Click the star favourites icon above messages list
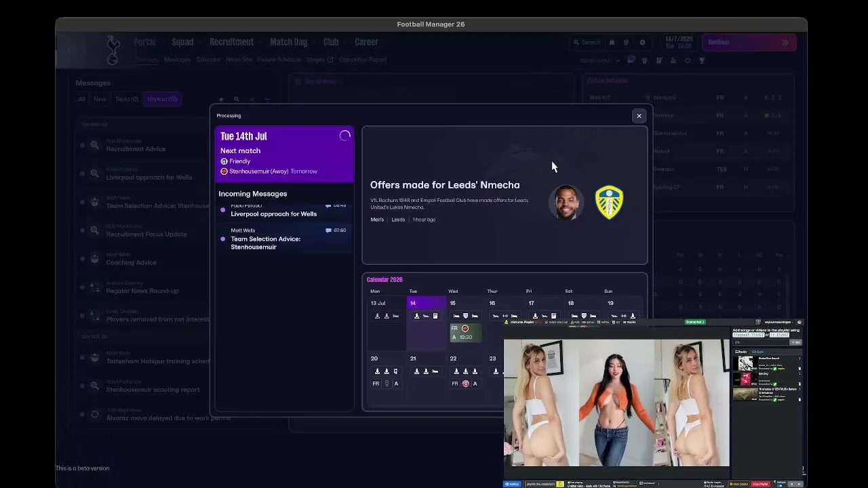Screen dimensions: 868x488 click(221, 99)
